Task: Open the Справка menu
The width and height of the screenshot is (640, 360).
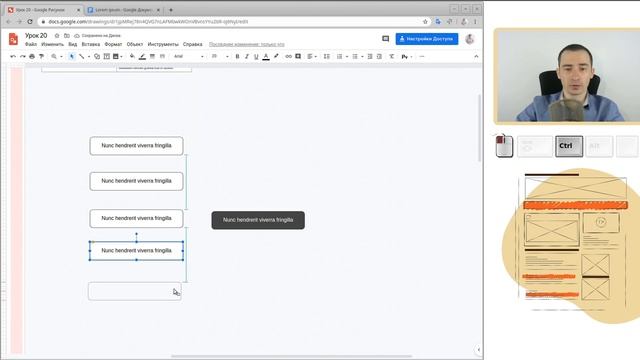Action: (192, 44)
